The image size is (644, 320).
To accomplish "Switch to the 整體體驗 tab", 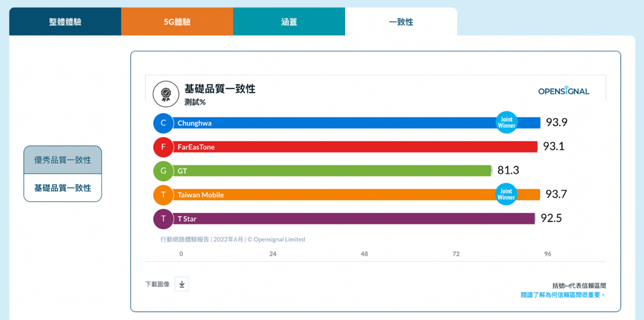I will pyautogui.click(x=65, y=22).
